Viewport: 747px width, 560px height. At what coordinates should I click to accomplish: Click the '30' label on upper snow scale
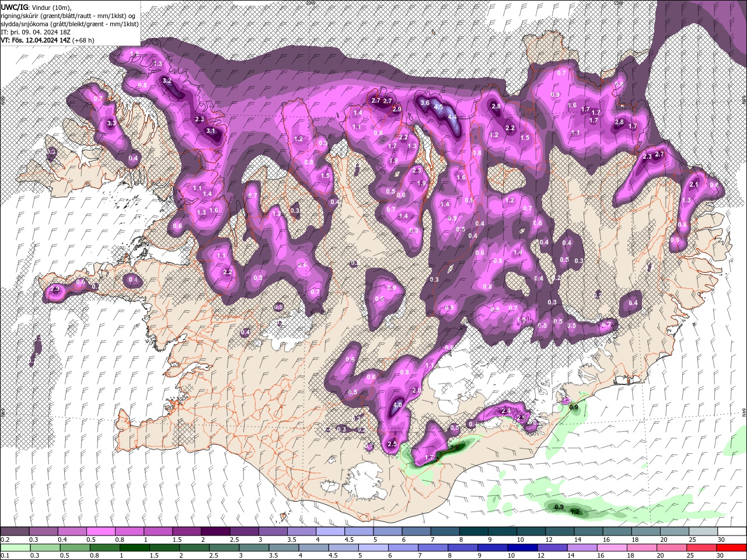[x=720, y=540]
